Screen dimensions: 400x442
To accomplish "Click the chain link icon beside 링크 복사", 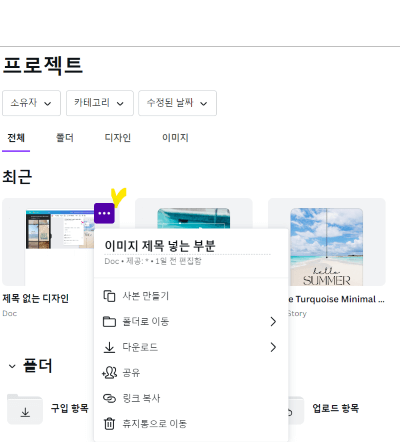I will (x=109, y=398).
